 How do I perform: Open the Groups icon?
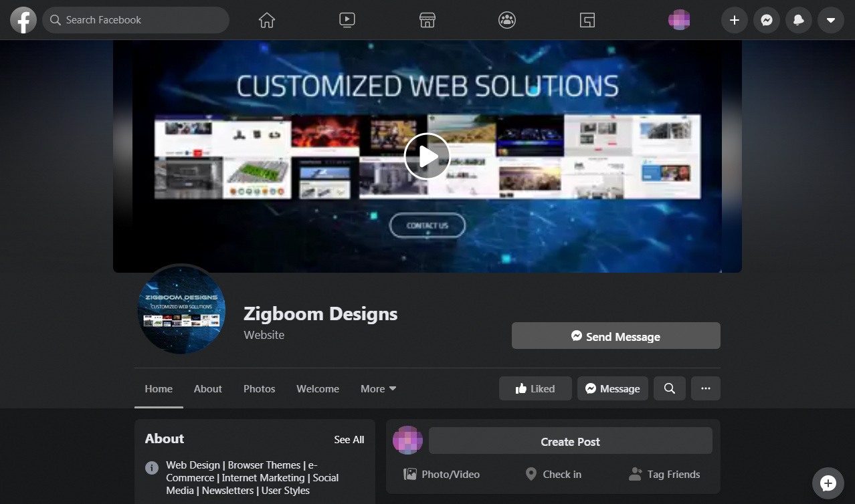tap(507, 20)
